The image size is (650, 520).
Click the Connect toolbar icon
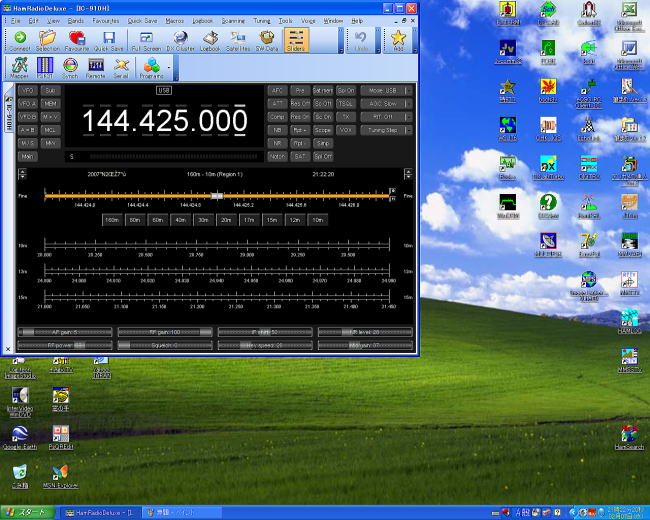pos(19,41)
